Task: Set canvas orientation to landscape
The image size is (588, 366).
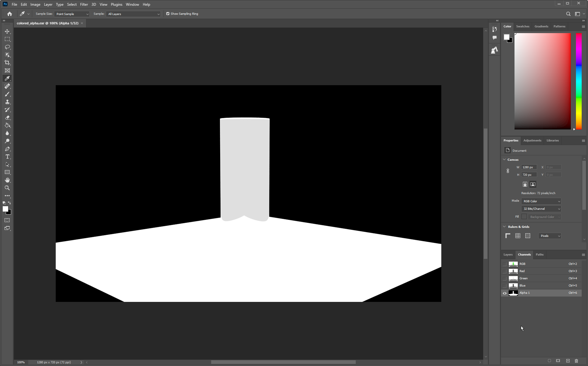Action: pos(533,184)
